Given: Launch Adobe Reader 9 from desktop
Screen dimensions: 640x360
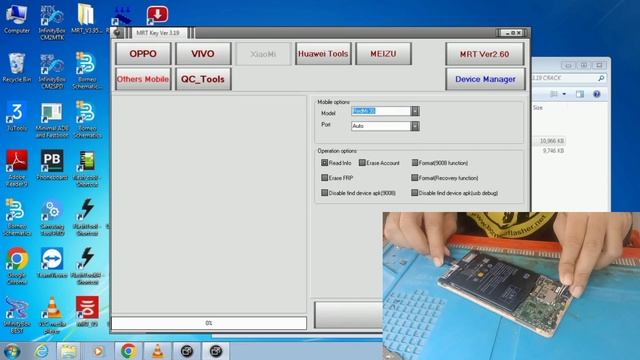Looking at the screenshot, I should [x=17, y=168].
